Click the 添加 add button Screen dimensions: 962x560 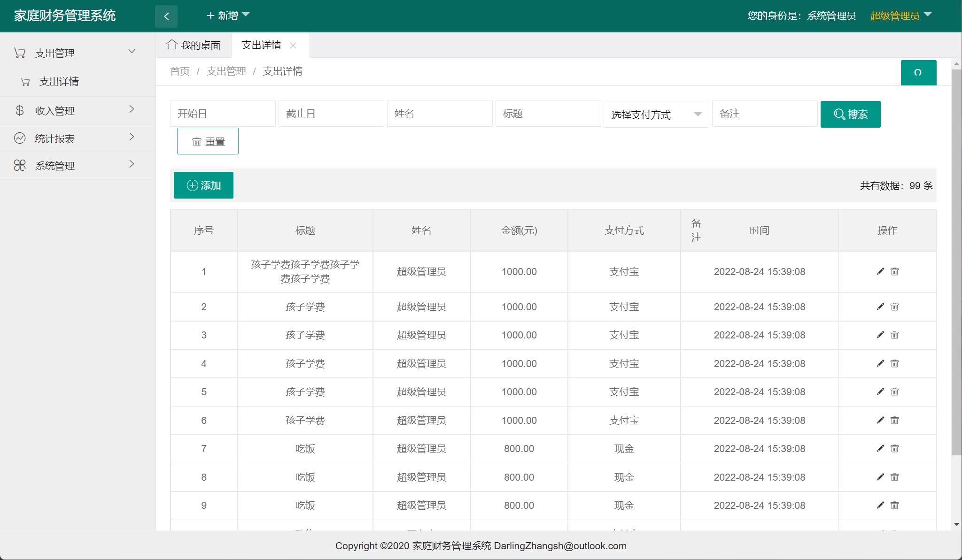coord(203,185)
